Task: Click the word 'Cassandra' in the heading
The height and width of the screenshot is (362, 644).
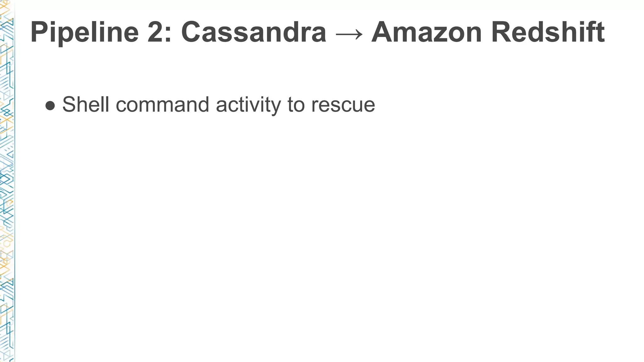Action: point(254,32)
